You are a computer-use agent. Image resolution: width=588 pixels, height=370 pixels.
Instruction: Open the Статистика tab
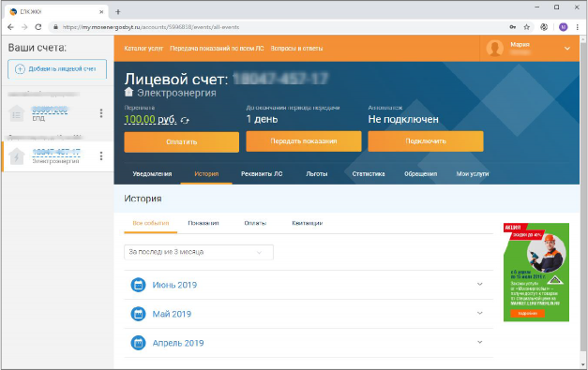click(x=369, y=174)
